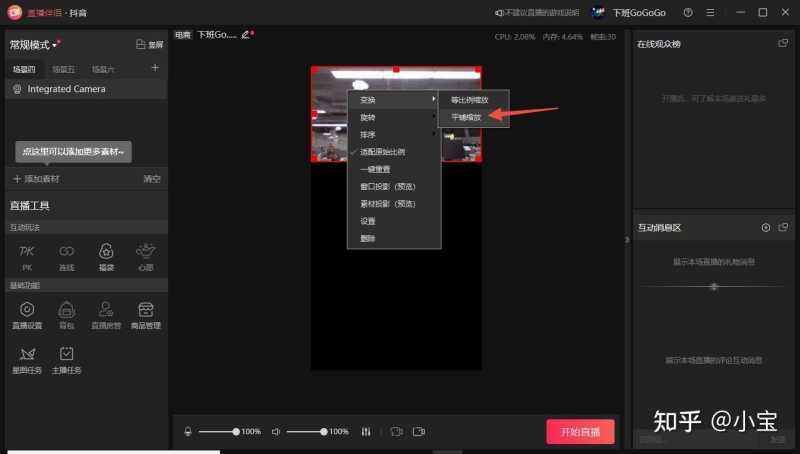Mute the microphone icon
800x454 pixels.
pos(187,431)
